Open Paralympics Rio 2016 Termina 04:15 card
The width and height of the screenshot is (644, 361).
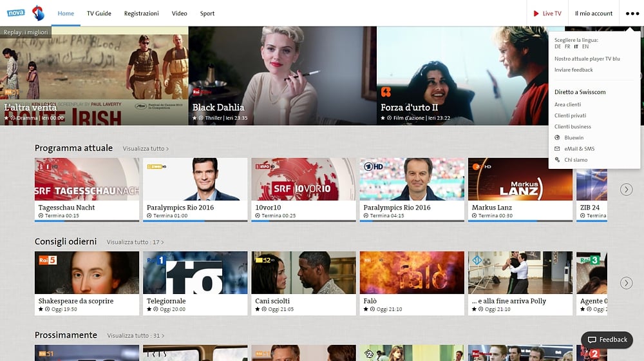pos(412,190)
